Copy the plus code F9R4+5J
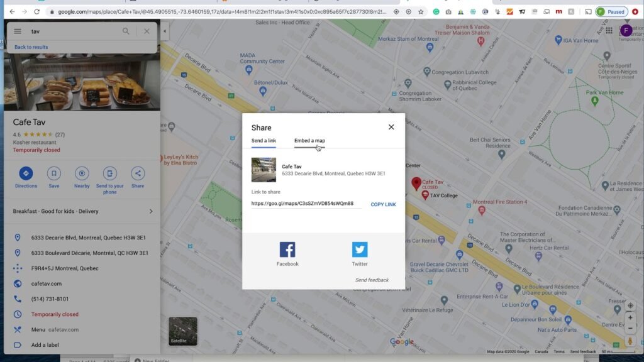This screenshot has height=362, width=644. click(x=82, y=268)
